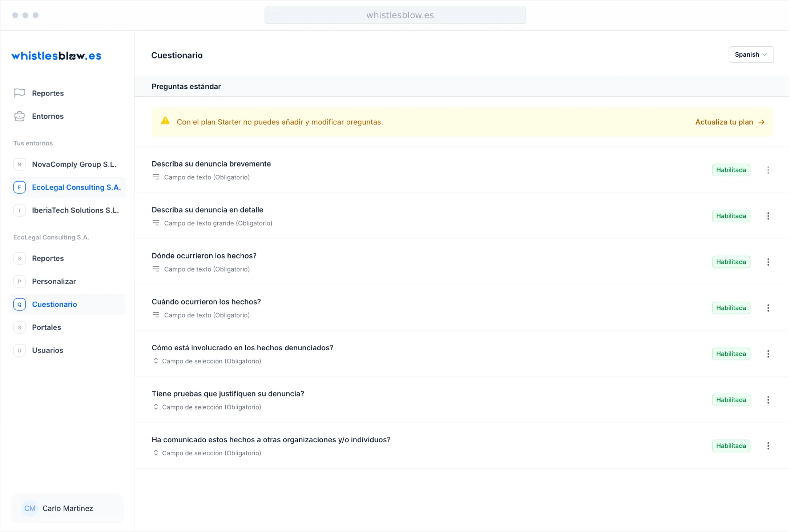The image size is (790, 532).
Task: Click the NovaComply 'N' environment badge
Action: coord(20,164)
